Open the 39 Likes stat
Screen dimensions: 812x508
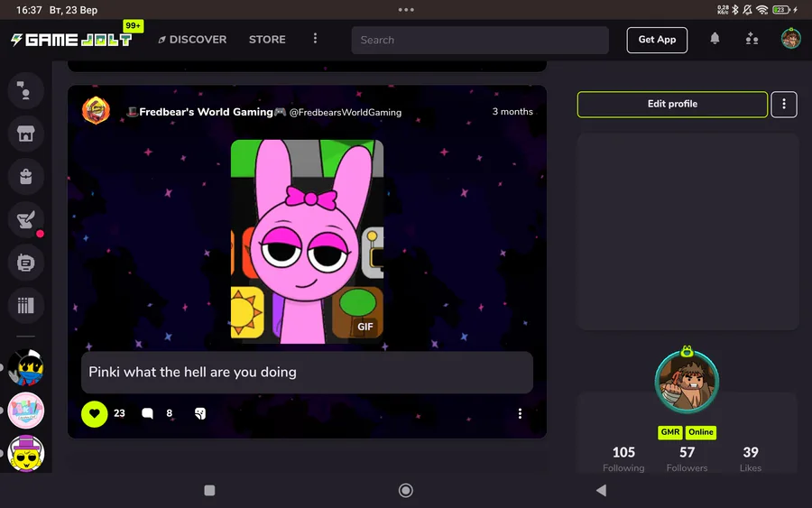(x=751, y=459)
